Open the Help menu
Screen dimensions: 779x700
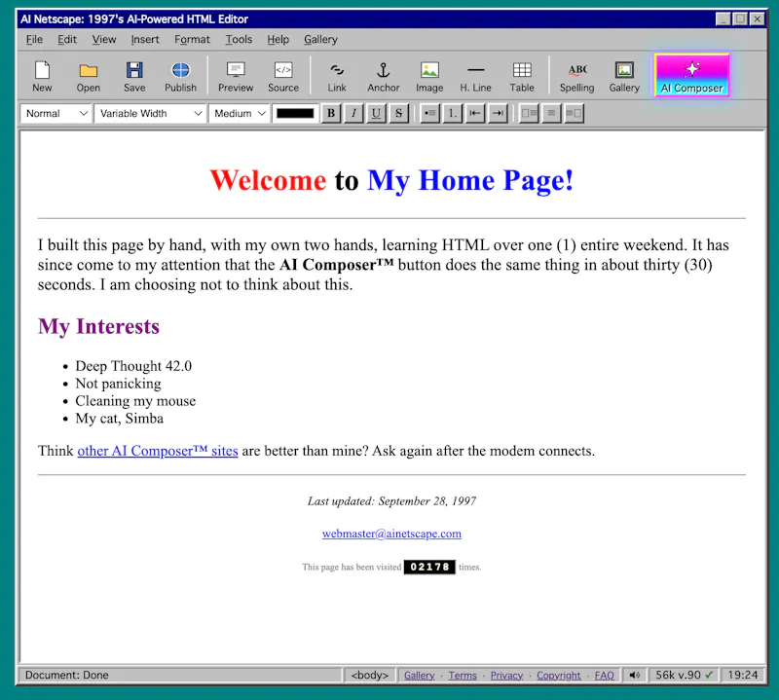pos(278,39)
